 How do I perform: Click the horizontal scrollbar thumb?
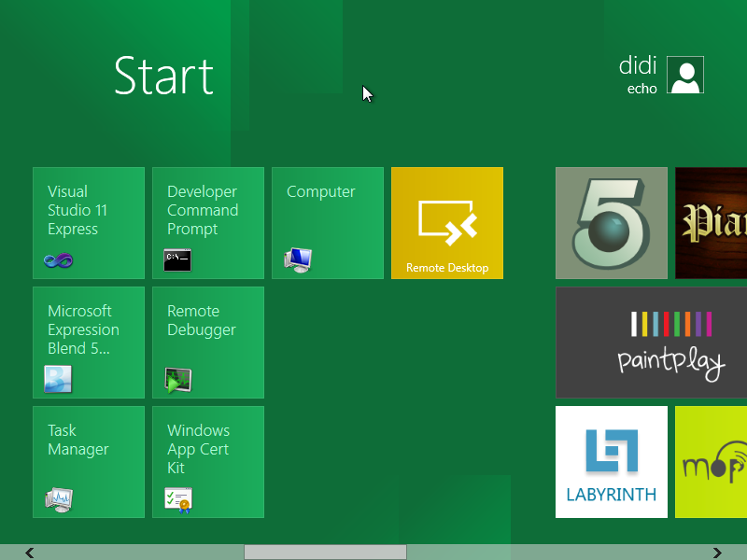tap(325, 553)
